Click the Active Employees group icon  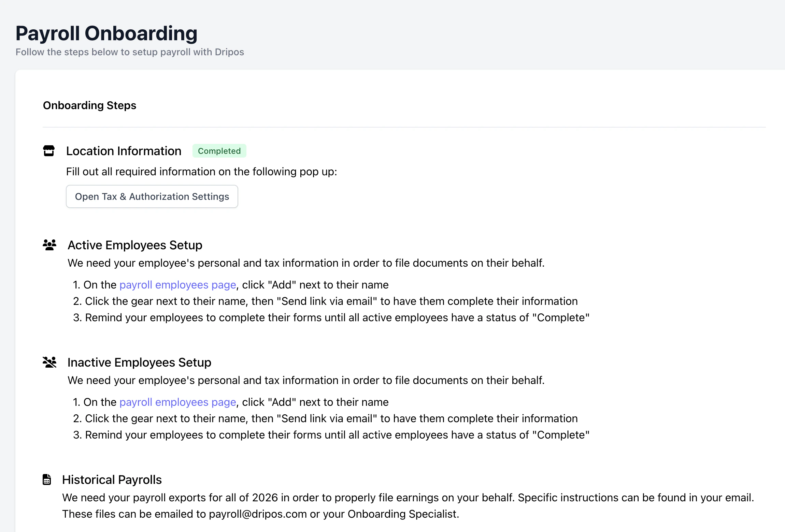coord(49,245)
